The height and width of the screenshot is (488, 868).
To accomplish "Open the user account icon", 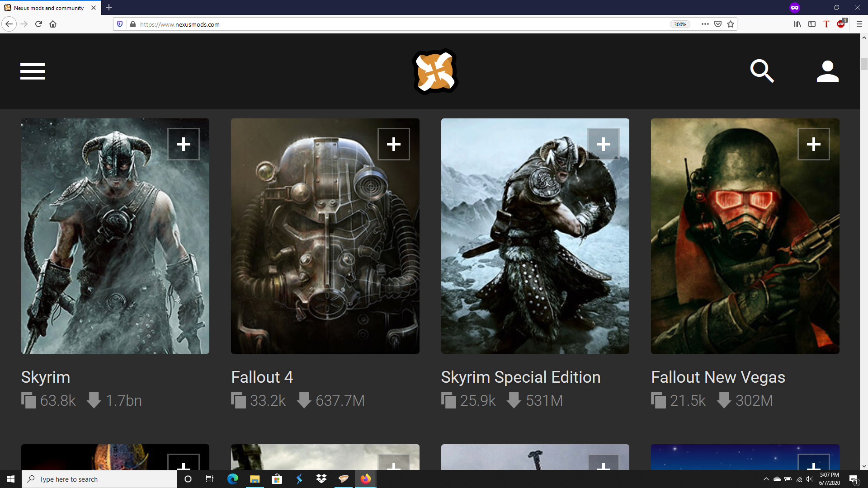I will (x=827, y=71).
